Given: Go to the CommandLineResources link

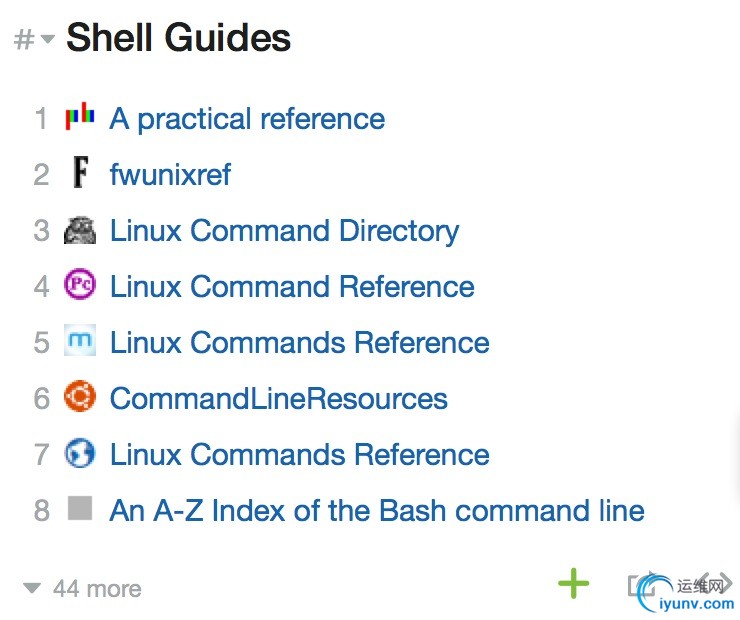Looking at the screenshot, I should [278, 399].
